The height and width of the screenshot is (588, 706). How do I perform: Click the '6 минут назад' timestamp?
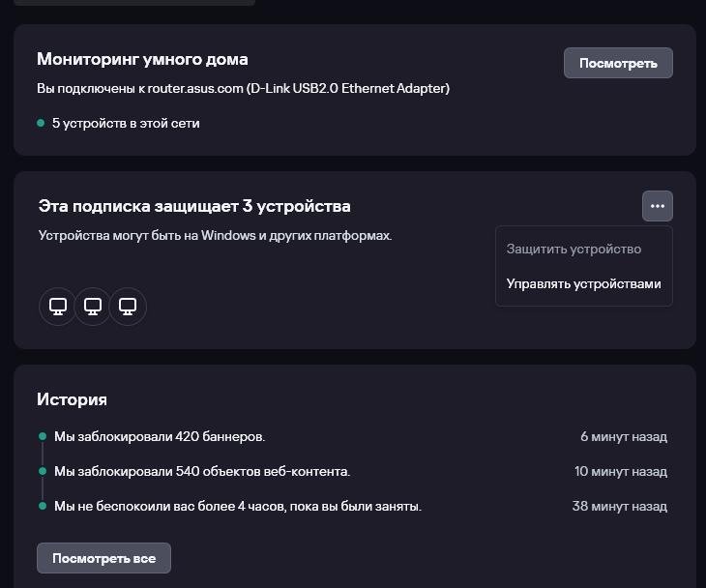624,436
